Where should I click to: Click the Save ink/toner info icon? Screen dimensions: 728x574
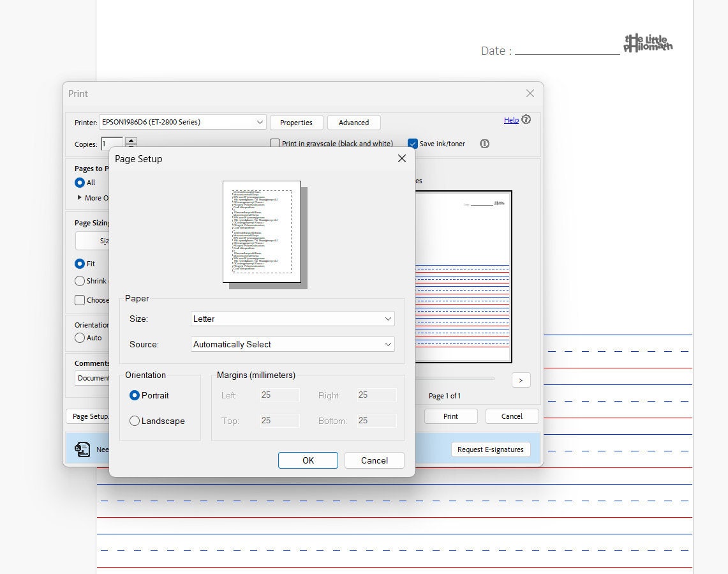(484, 144)
